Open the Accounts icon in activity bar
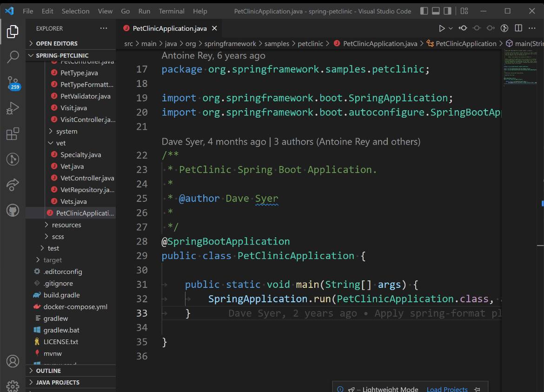Viewport: 544px width, 392px height. point(13,361)
